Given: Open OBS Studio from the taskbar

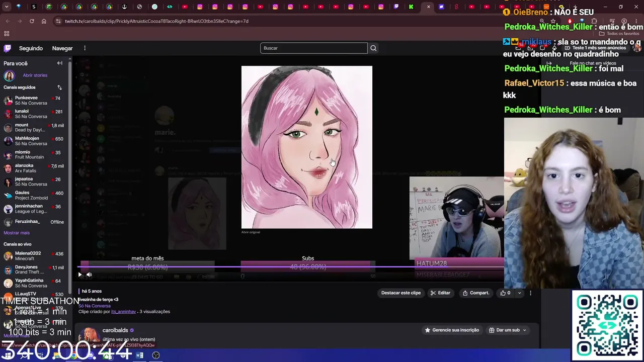Looking at the screenshot, I should tap(156, 355).
